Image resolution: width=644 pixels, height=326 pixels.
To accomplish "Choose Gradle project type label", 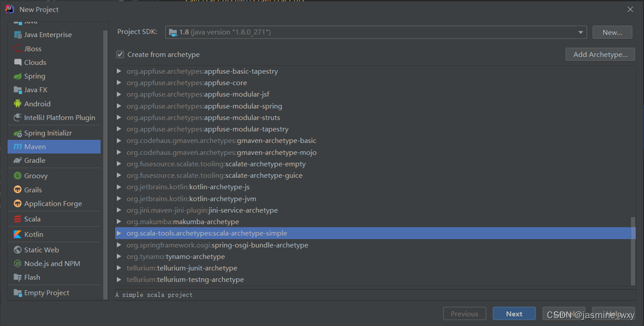I will click(x=34, y=160).
